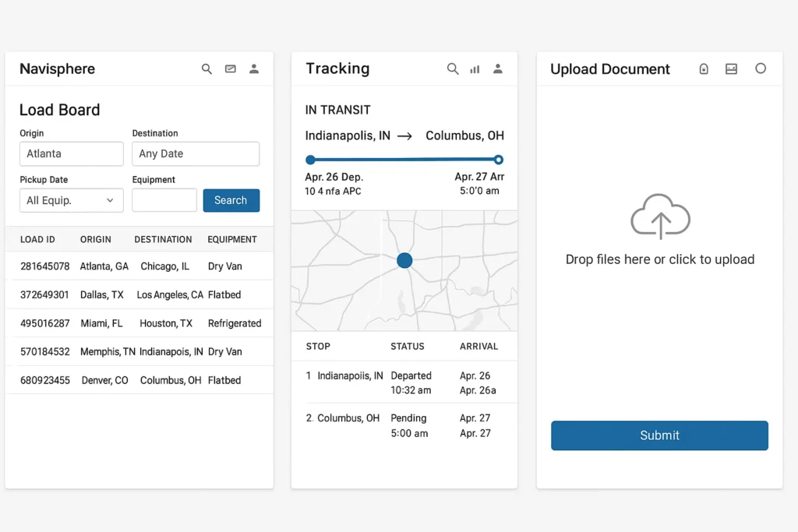
Task: Open the All Equip. dropdown
Action: [x=71, y=200]
